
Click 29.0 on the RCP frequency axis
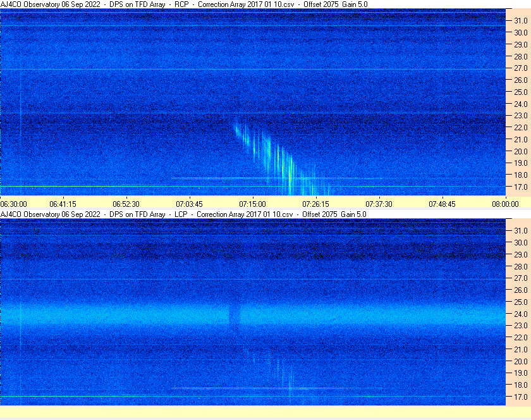(x=521, y=44)
